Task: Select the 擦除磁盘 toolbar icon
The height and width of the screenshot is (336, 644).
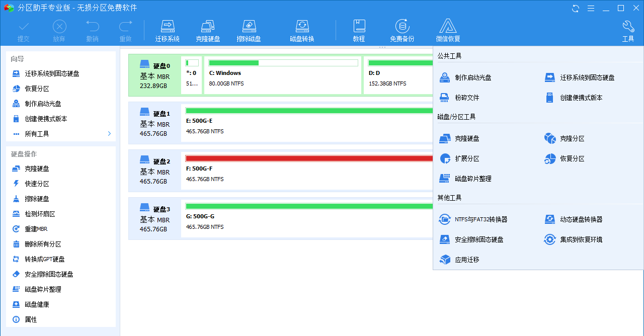Action: pos(249,30)
